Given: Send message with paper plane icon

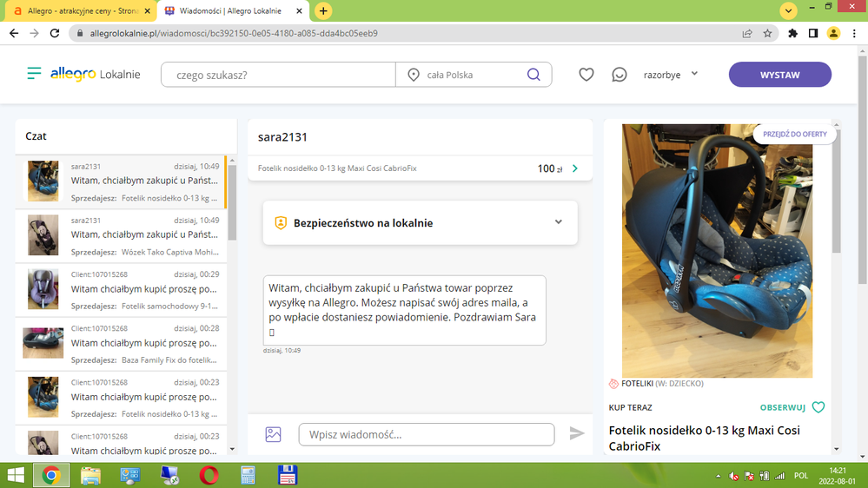Looking at the screenshot, I should (x=577, y=433).
